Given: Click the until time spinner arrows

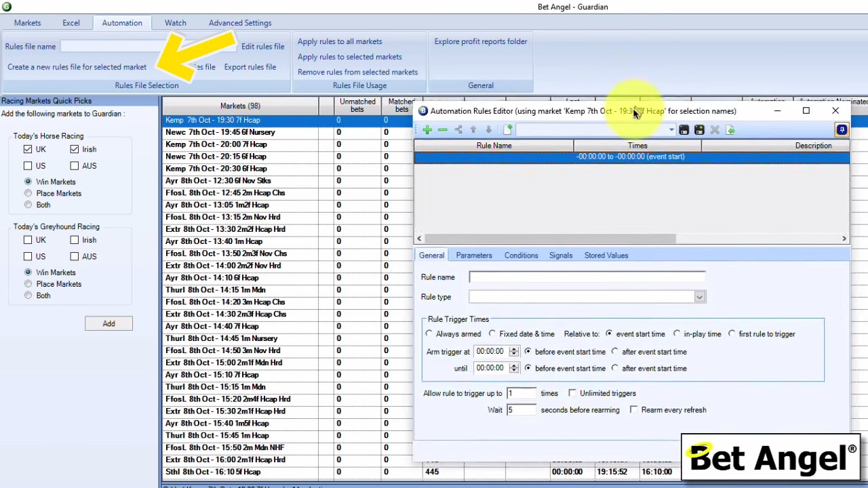Looking at the screenshot, I should tap(513, 368).
